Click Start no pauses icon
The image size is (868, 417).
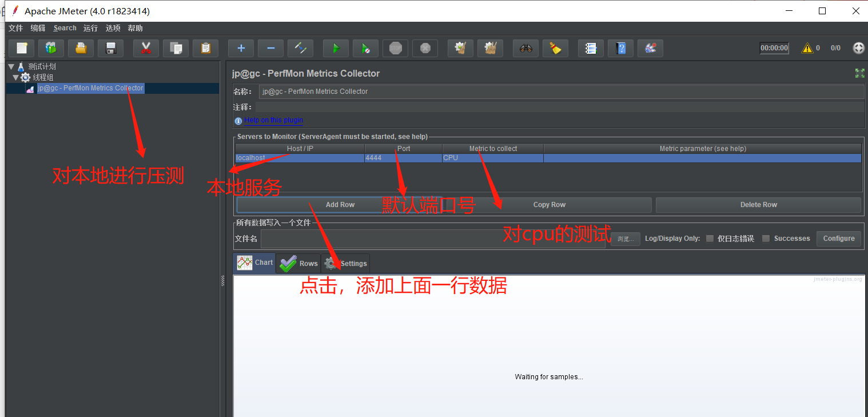pyautogui.click(x=365, y=49)
